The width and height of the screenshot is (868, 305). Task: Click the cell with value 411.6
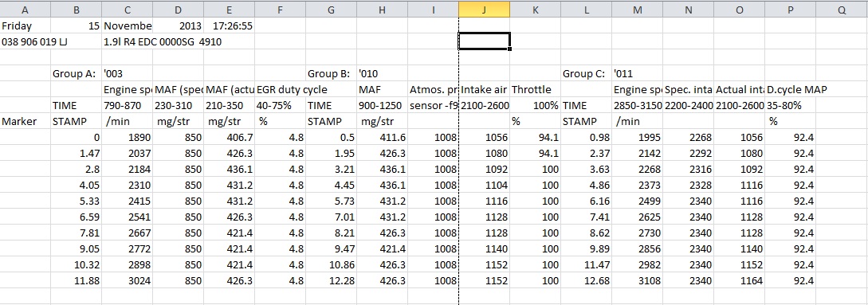[x=382, y=138]
